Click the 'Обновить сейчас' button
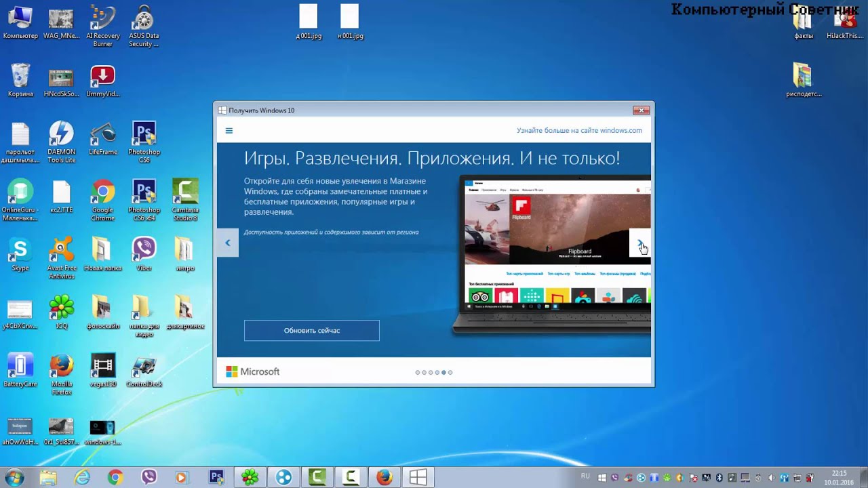 (x=312, y=331)
